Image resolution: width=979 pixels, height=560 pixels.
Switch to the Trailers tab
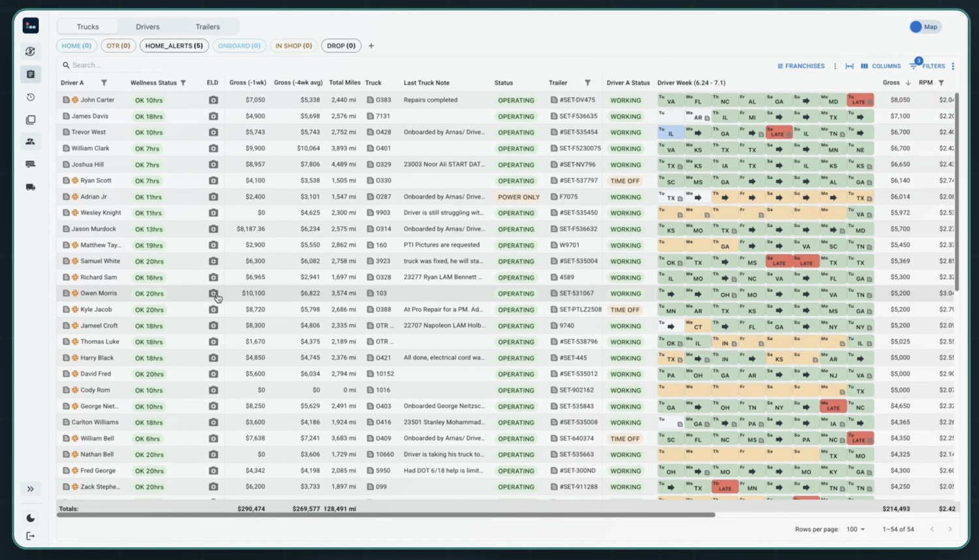click(208, 27)
